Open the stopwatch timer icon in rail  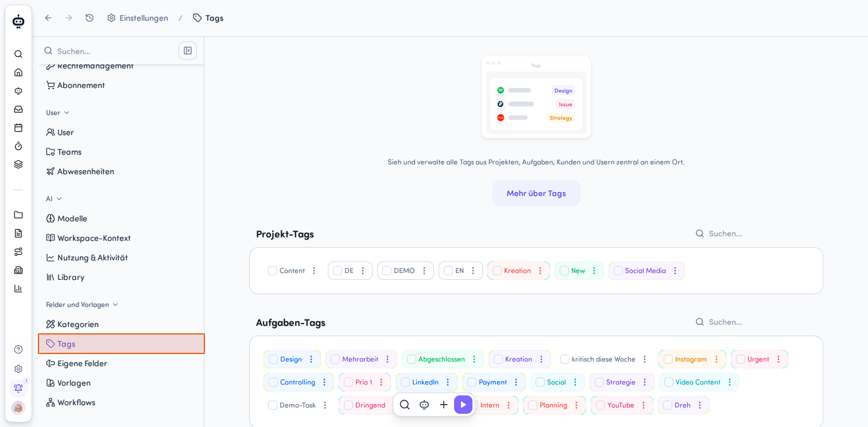[18, 146]
